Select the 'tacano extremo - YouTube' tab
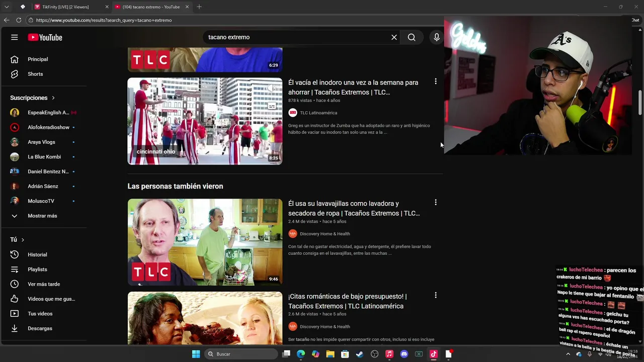Screen dimensions: 644x362 click(x=151, y=7)
